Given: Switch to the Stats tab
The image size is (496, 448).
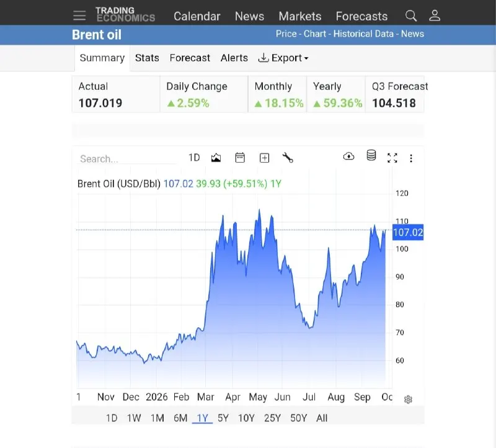Looking at the screenshot, I should tap(147, 58).
